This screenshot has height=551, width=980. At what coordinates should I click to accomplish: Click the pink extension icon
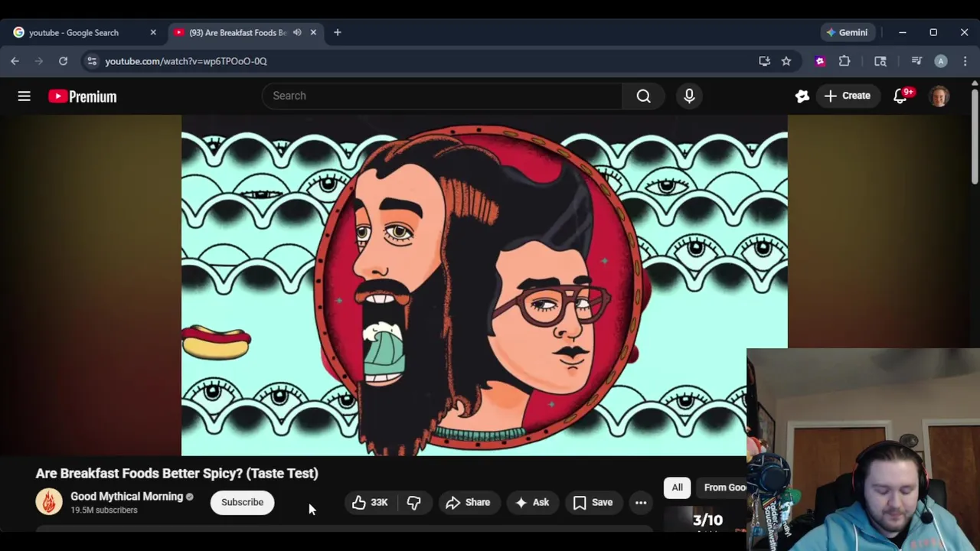(x=820, y=61)
